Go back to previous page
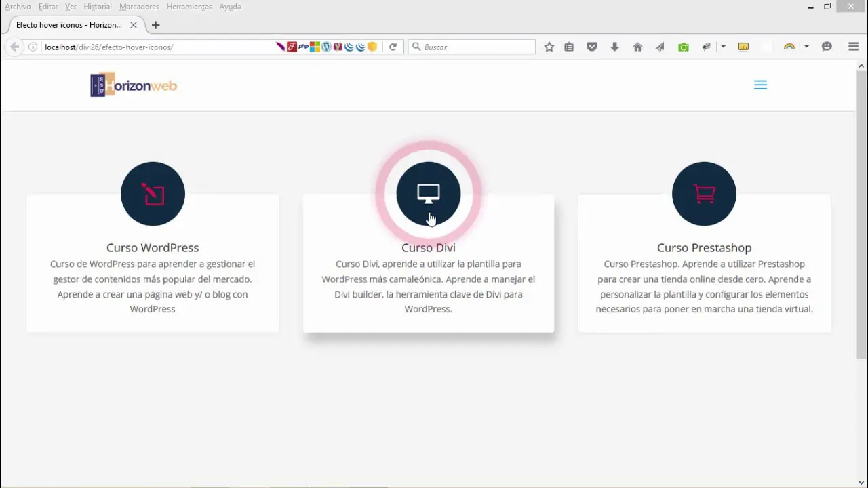868x488 pixels. tap(14, 47)
